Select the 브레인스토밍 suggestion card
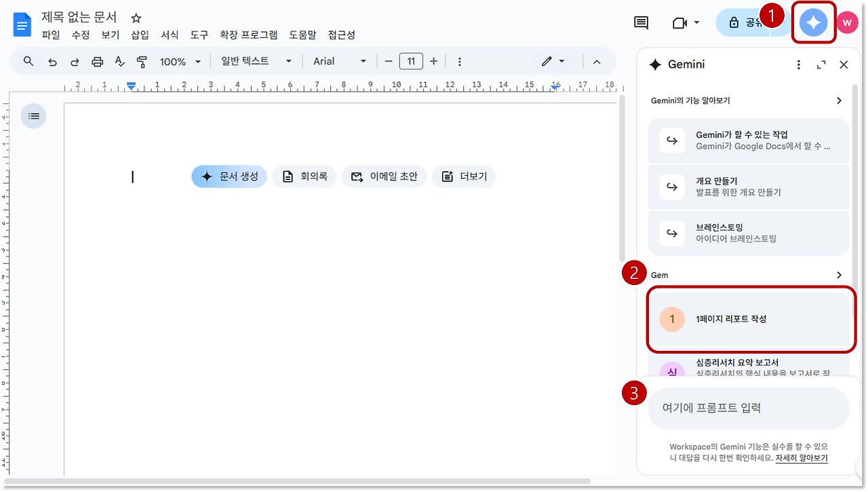Screen dimensions: 868x492 point(749,233)
